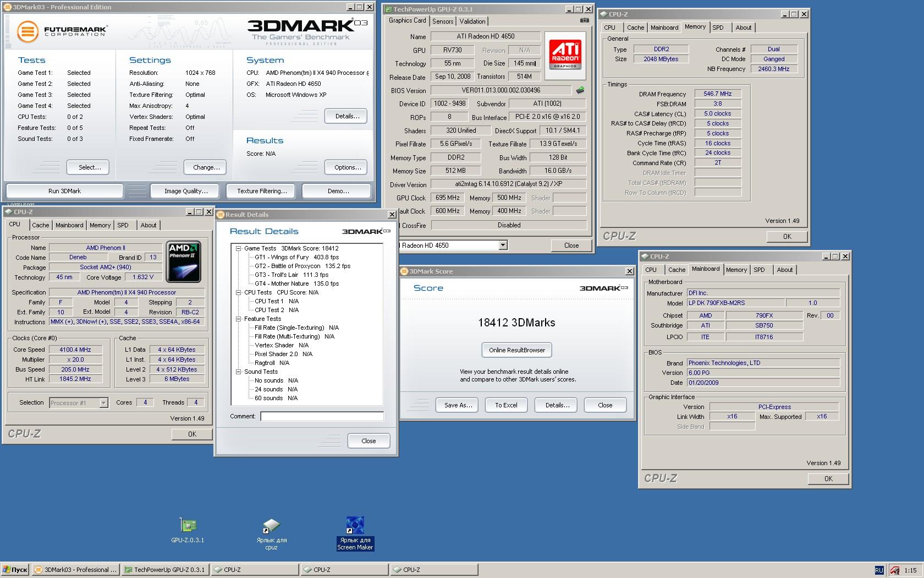Select the cpuz shortcut desktop icon

tap(271, 534)
